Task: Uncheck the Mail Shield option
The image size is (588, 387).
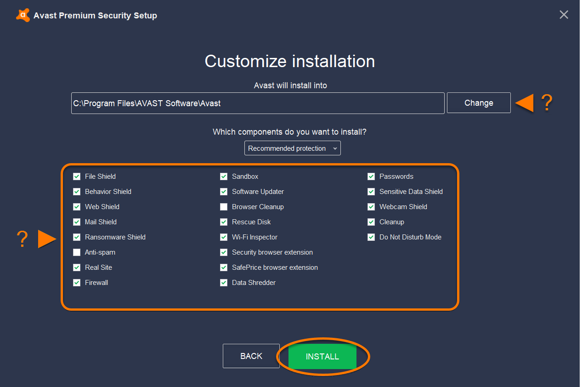Action: point(77,222)
